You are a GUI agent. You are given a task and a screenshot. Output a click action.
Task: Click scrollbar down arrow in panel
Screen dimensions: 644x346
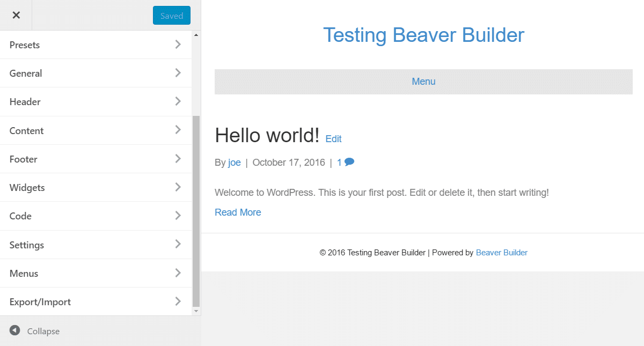196,311
